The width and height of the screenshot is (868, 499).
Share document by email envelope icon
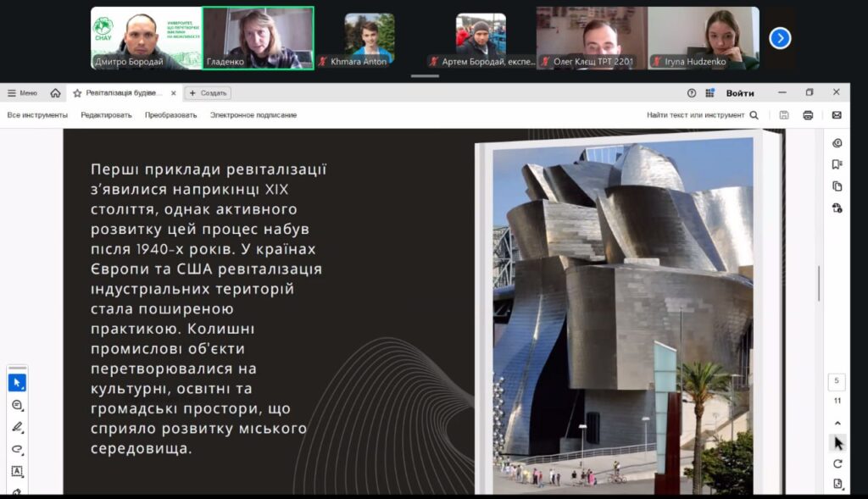[x=837, y=115]
